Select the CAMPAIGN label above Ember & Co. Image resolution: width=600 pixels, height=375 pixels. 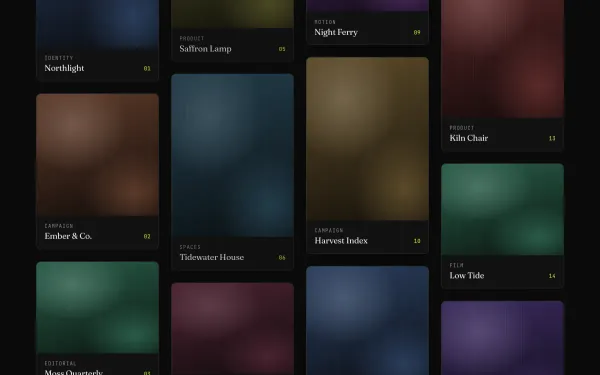tap(59, 226)
